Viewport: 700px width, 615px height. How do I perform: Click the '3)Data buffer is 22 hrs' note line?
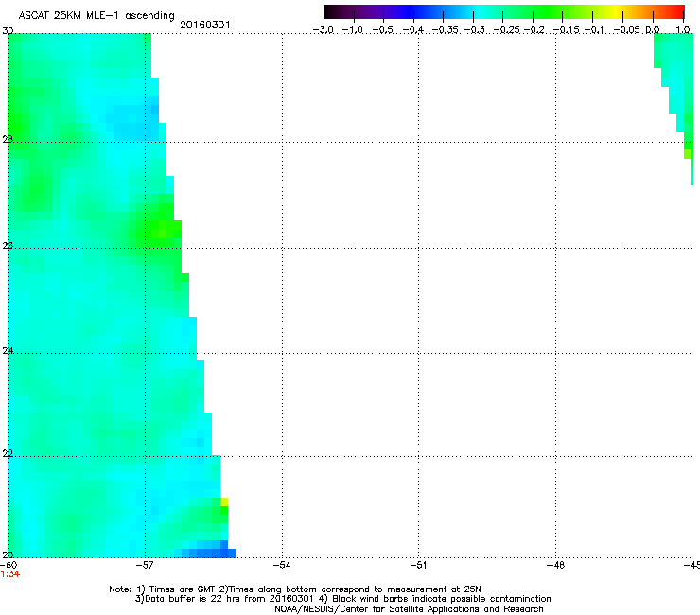[x=342, y=599]
